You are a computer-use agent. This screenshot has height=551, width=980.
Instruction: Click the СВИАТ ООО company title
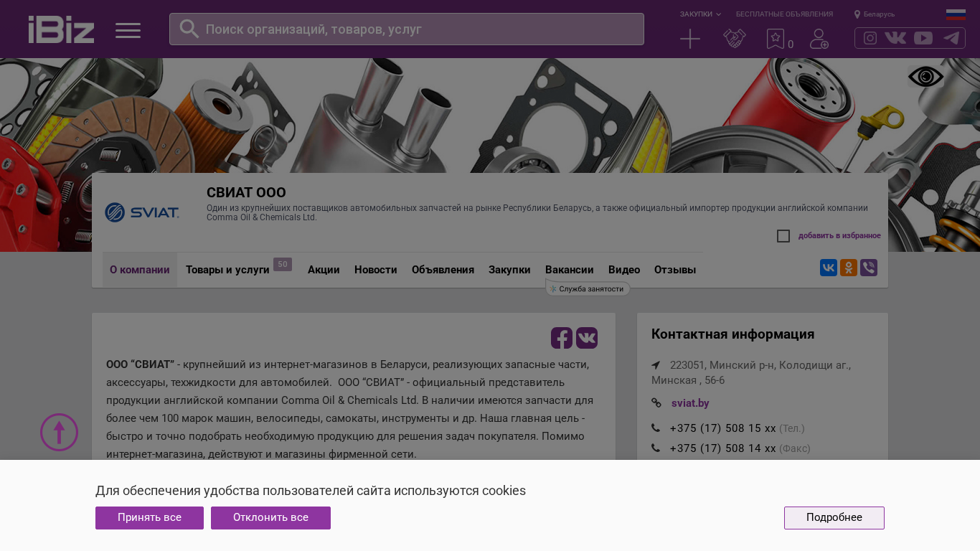pos(246,192)
